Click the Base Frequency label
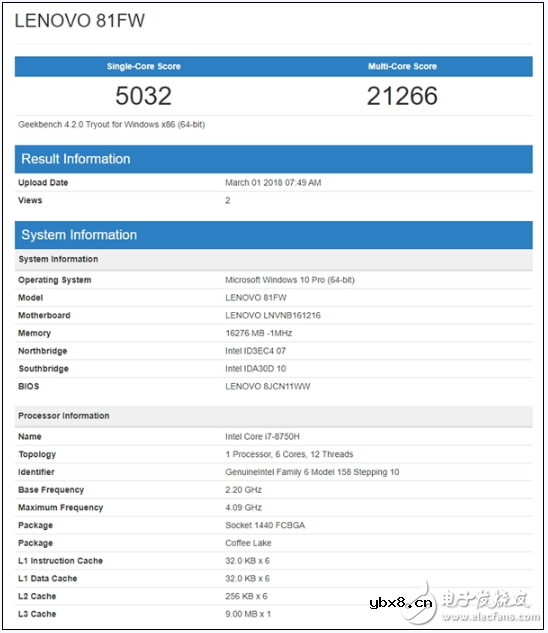This screenshot has width=548, height=633. point(51,490)
